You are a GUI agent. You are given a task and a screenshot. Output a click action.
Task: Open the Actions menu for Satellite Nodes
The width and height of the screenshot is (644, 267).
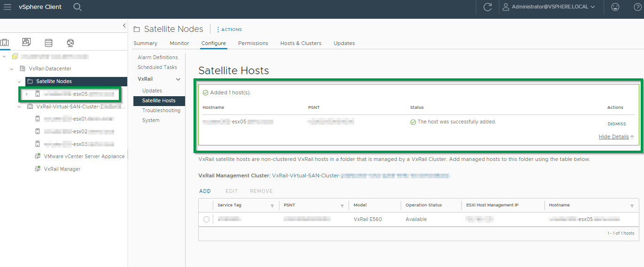[x=229, y=30]
